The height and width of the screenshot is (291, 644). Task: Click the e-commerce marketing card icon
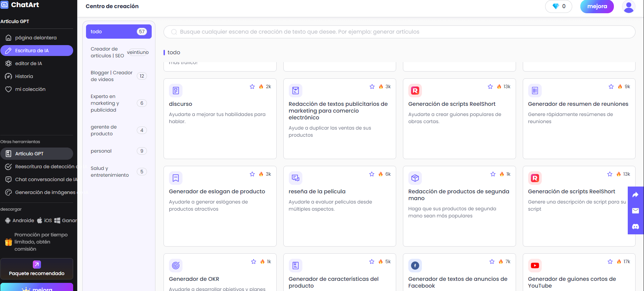[x=296, y=91]
